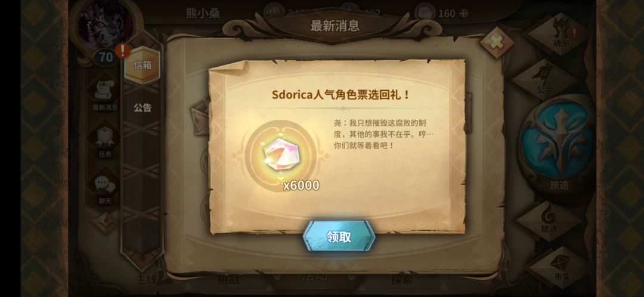Tap the x6000 crystal reward icon
This screenshot has width=644, height=297.
click(x=281, y=155)
